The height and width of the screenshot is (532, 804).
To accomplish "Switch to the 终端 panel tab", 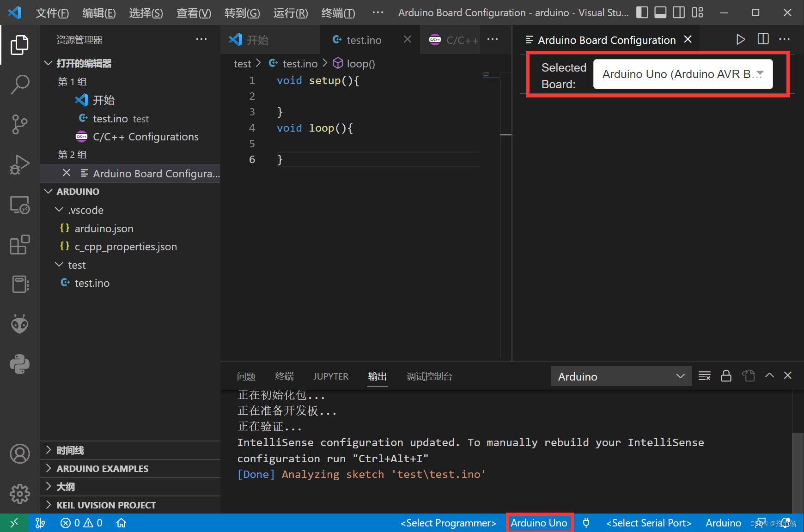I will pyautogui.click(x=284, y=376).
